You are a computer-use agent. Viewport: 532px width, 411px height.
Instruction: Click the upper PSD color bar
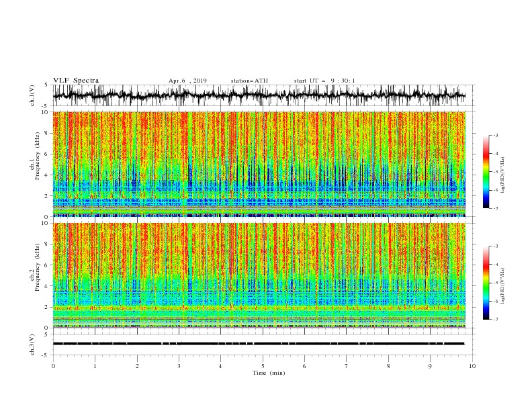[486, 172]
